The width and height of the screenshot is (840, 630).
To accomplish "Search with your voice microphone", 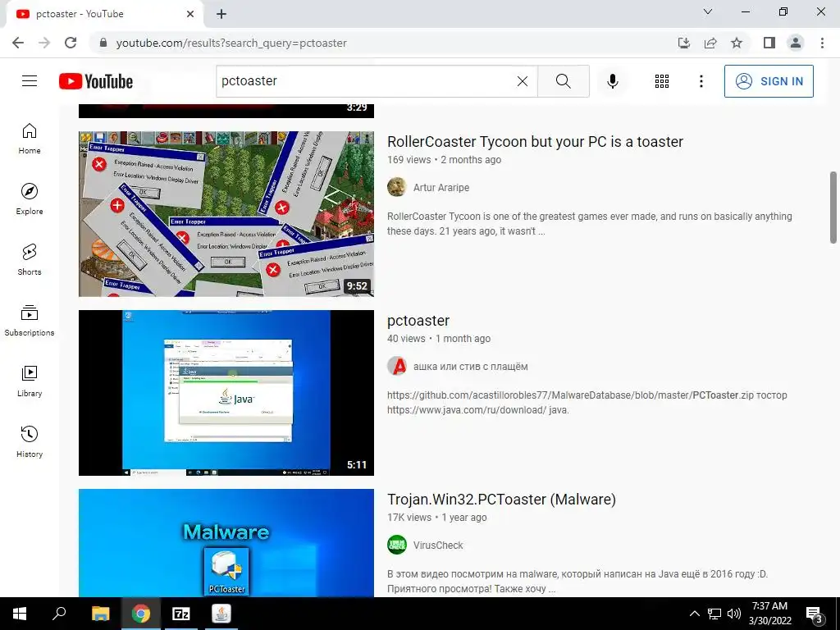I will (612, 81).
